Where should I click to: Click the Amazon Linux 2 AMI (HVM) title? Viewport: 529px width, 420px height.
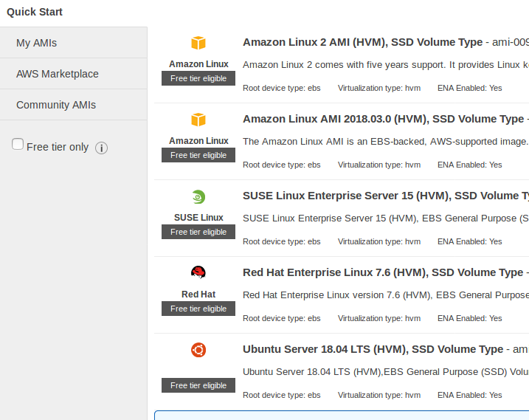point(363,42)
